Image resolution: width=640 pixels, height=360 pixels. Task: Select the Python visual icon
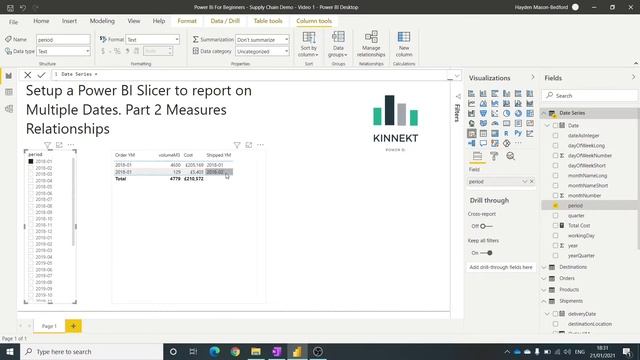[518, 133]
